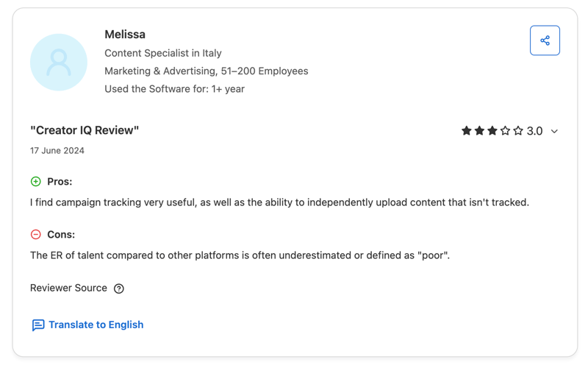Click "Marketing & Advertising, 51–200 Employees" text
The image size is (588, 365).
207,71
